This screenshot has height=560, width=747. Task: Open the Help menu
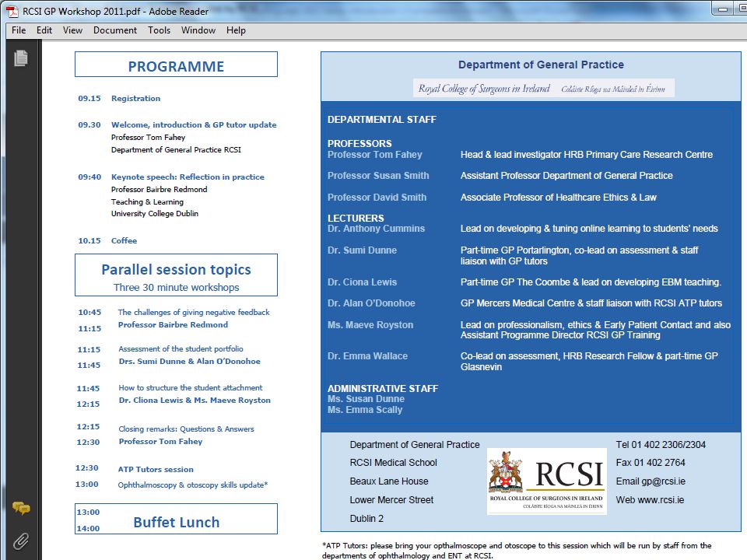[x=236, y=30]
